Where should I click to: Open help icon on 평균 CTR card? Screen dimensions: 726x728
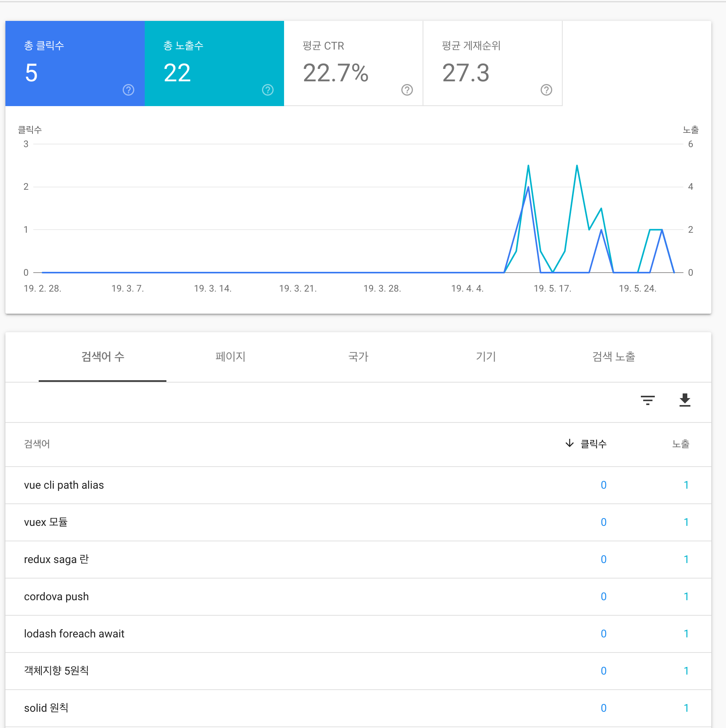(x=407, y=90)
